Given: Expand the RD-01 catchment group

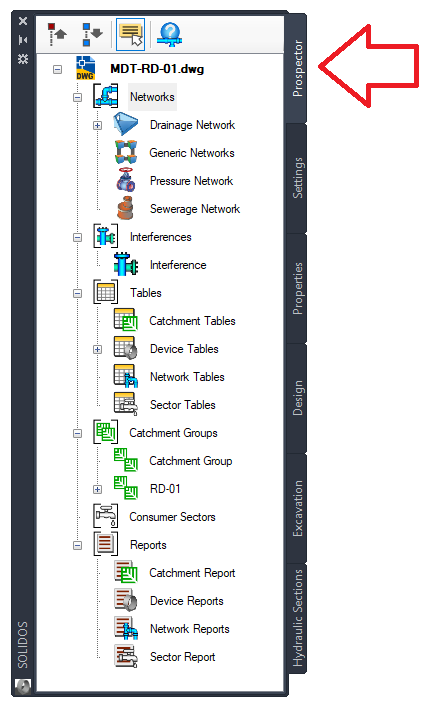Looking at the screenshot, I should (x=98, y=489).
